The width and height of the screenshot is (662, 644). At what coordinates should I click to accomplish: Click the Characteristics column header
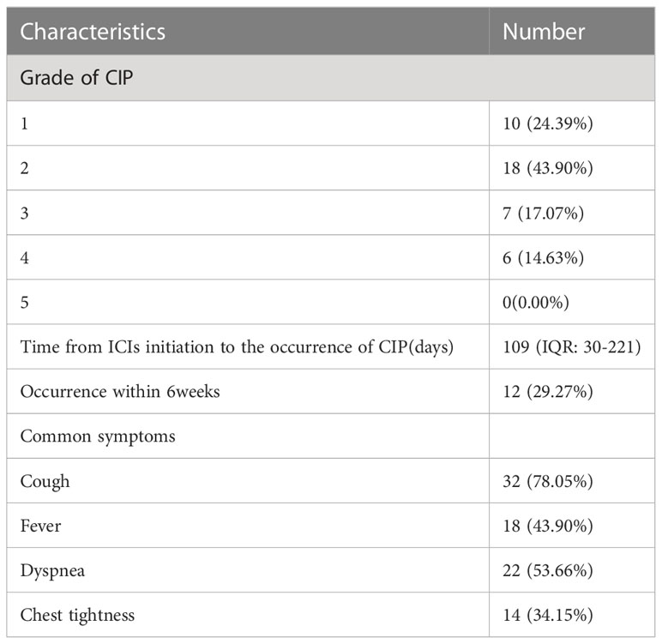click(93, 32)
